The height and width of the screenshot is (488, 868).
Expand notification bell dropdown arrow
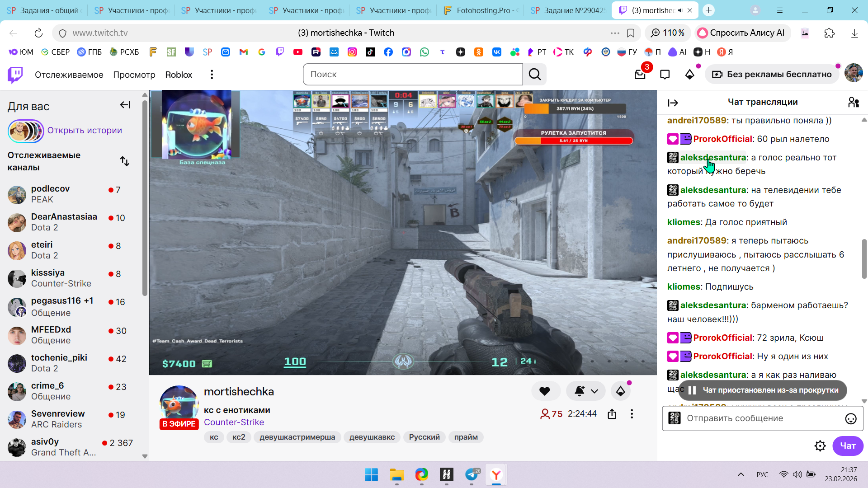click(x=594, y=391)
